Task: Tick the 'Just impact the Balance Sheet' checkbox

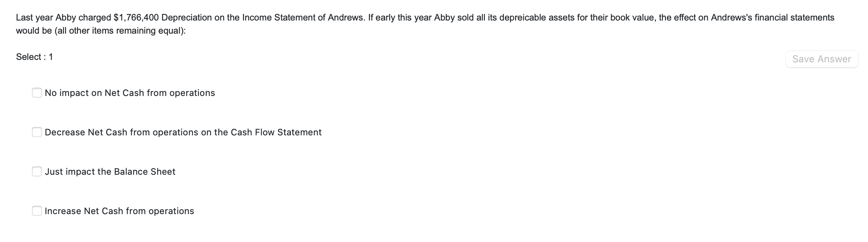Action: coord(37,171)
